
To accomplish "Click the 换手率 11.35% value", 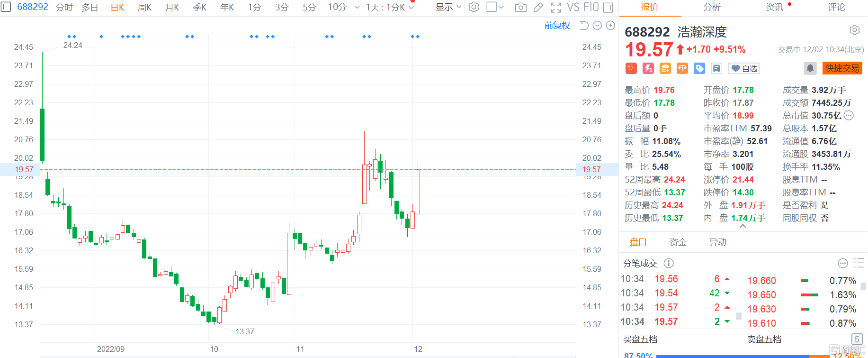I will (826, 167).
